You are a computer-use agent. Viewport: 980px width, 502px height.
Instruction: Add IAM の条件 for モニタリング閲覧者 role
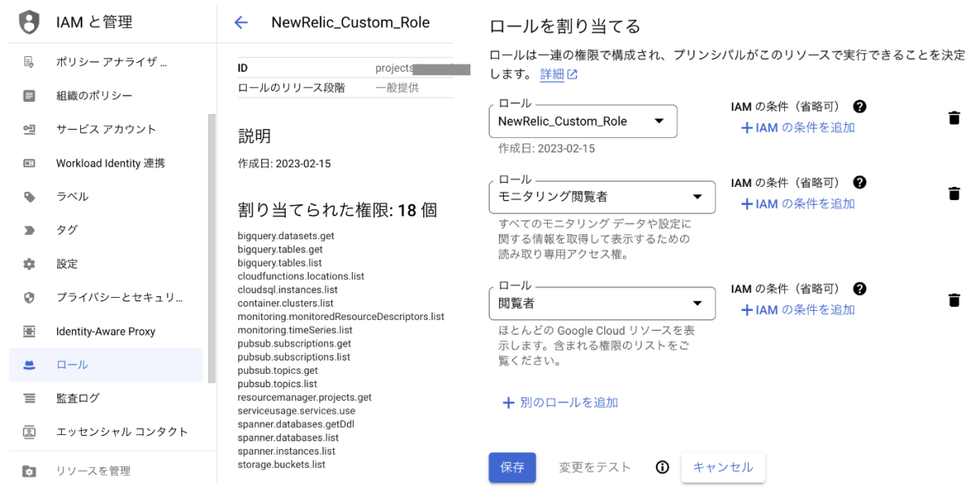point(797,204)
